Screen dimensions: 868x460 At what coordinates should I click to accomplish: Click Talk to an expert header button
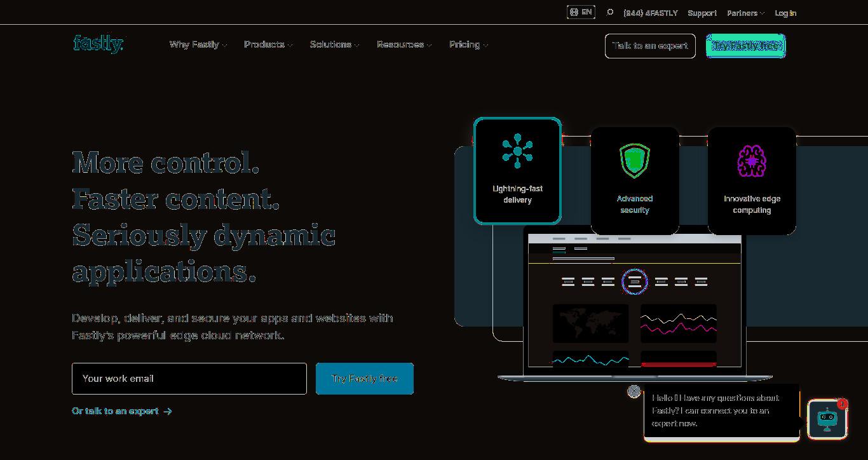650,46
